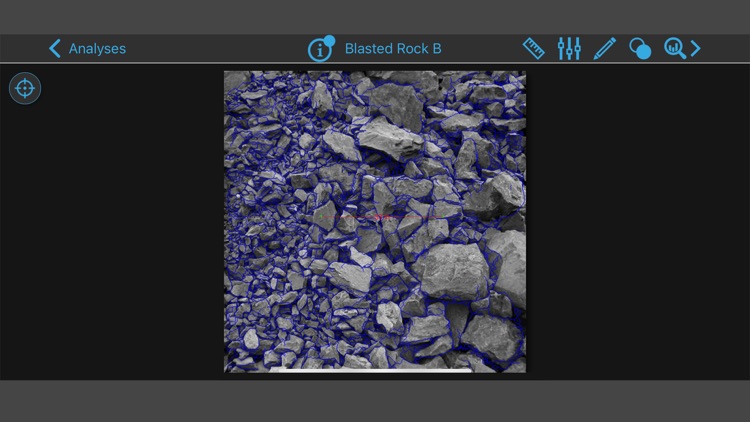This screenshot has width=750, height=422.
Task: Recenter the view with the crosshair button
Action: (x=25, y=88)
